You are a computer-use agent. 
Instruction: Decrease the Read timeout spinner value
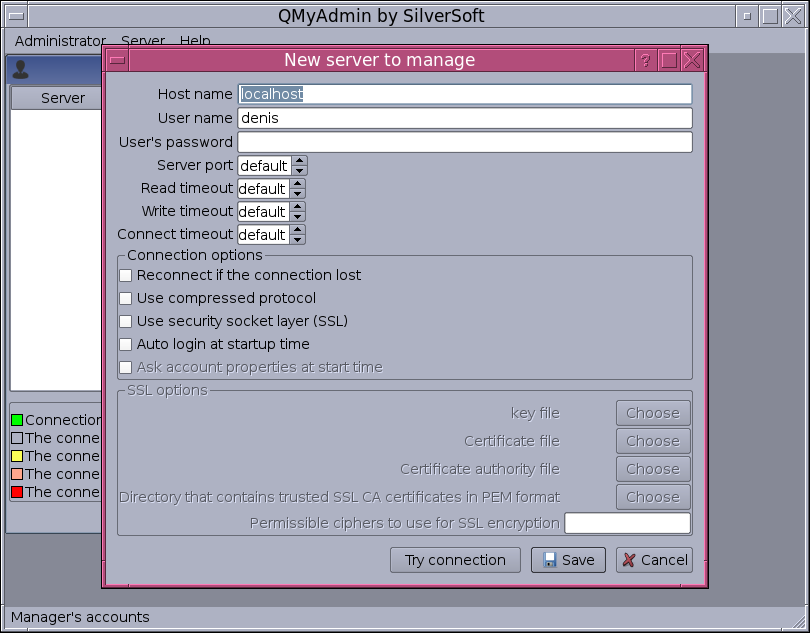click(298, 193)
